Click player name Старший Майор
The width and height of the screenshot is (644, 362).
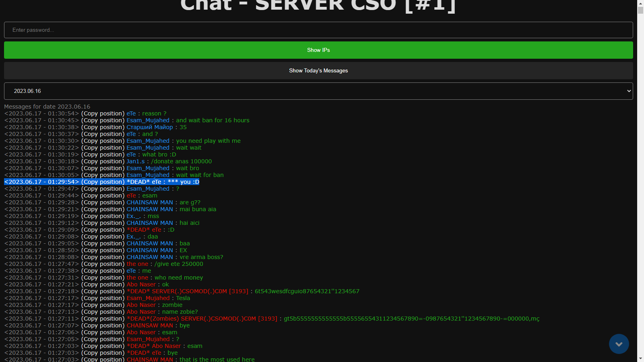click(x=149, y=128)
